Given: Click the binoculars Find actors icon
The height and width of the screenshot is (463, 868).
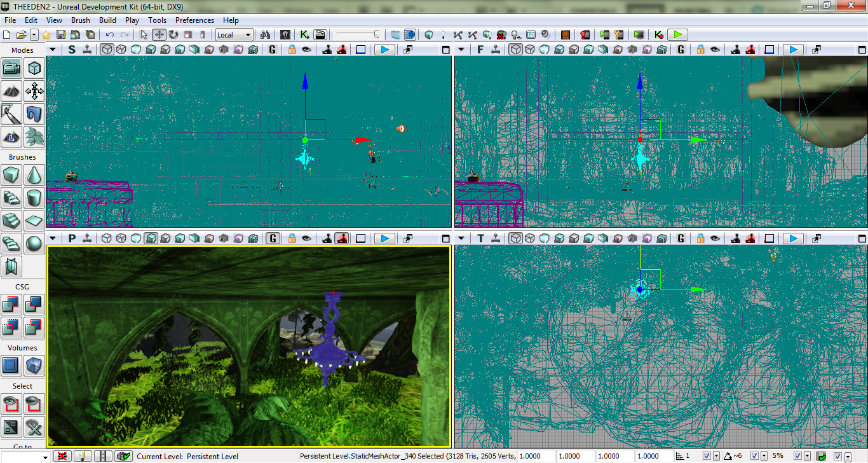Looking at the screenshot, I should pyautogui.click(x=267, y=34).
